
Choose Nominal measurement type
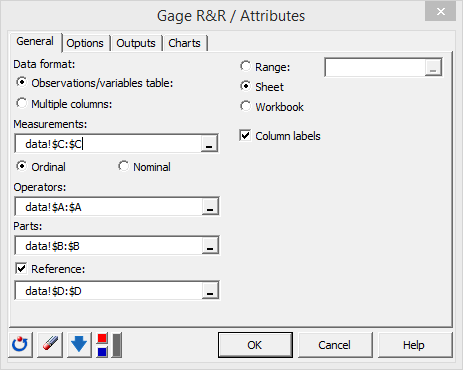(144, 166)
